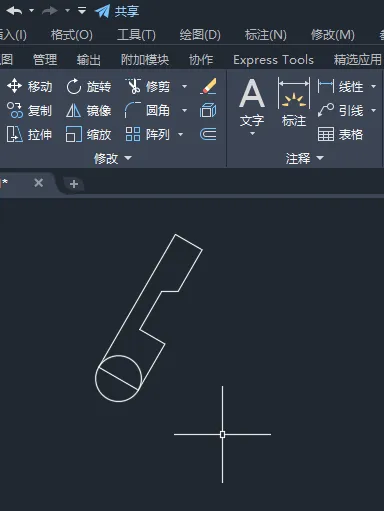Open the 绘图(D) menu
384x511 pixels.
(x=200, y=35)
